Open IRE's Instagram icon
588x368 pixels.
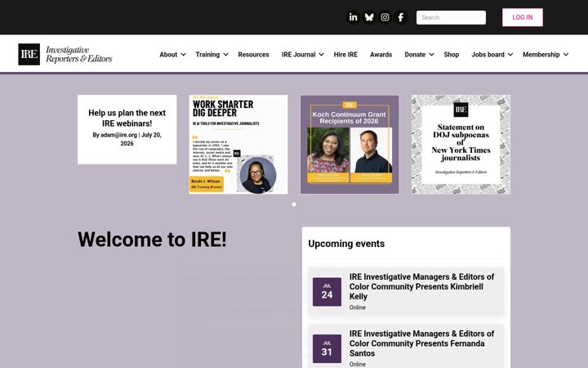(x=385, y=17)
